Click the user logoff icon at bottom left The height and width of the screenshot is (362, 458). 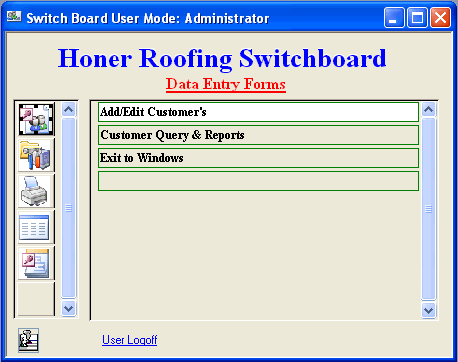[28, 340]
